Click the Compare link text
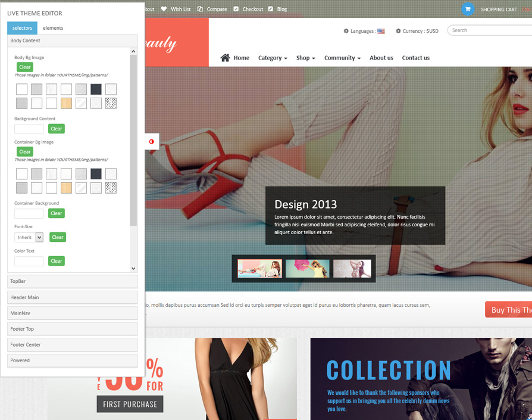 pyautogui.click(x=217, y=9)
